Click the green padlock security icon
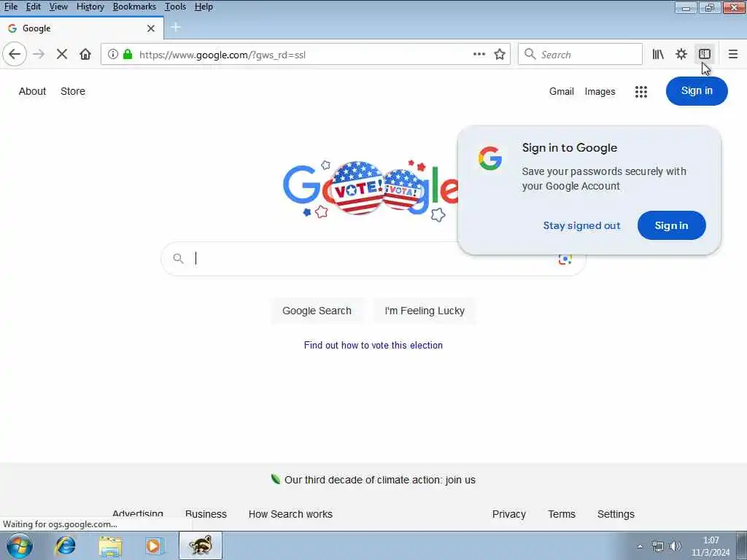This screenshot has height=560, width=747. 127,54
